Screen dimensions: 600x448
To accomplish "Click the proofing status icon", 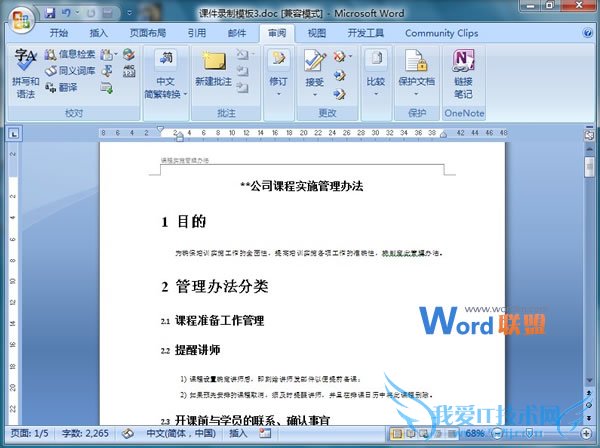I will coord(127,433).
